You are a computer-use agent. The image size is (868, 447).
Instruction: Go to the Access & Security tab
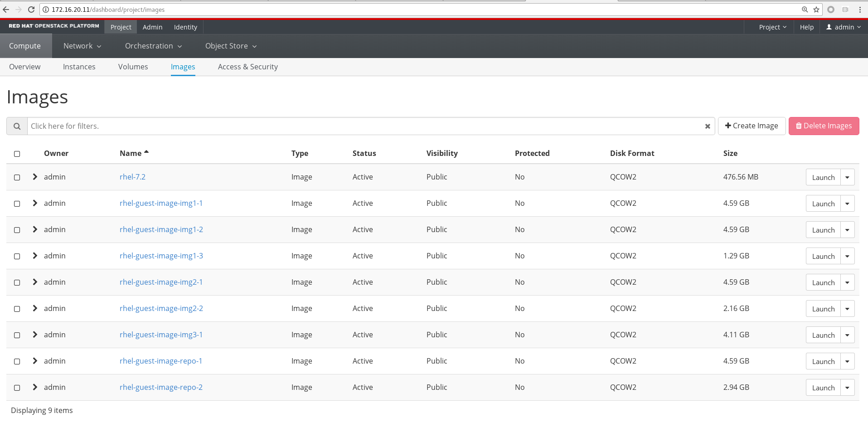pos(248,67)
